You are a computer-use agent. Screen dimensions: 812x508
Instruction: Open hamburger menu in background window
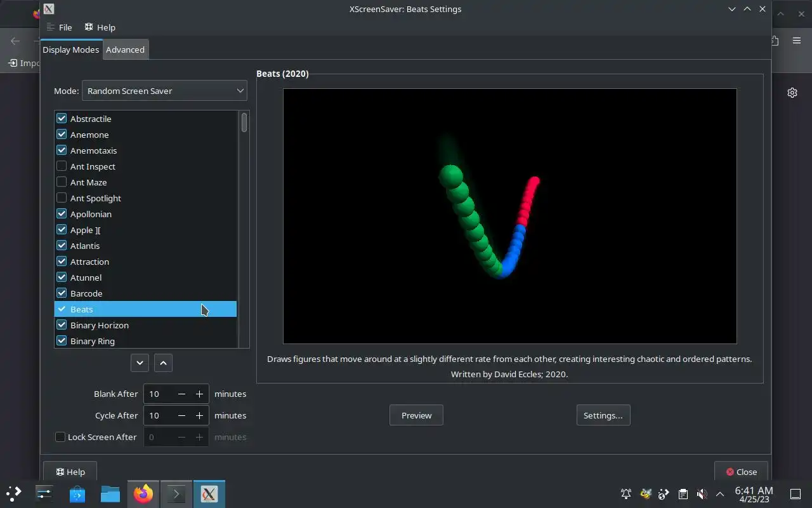(x=797, y=41)
